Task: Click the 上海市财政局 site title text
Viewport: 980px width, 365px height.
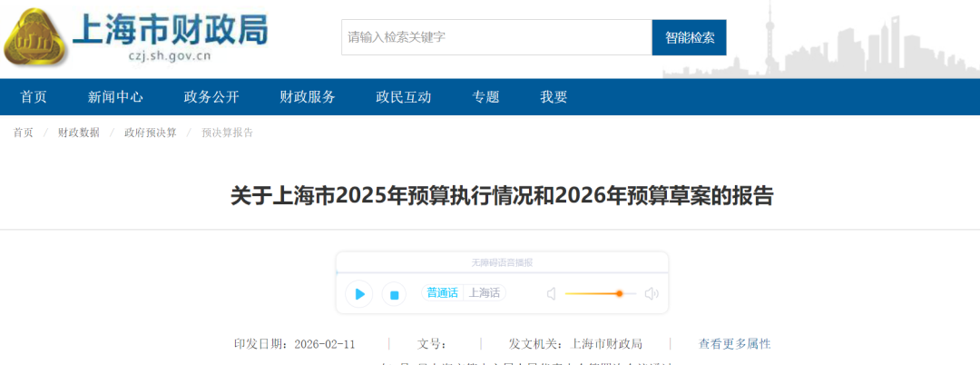Action: pos(170,29)
